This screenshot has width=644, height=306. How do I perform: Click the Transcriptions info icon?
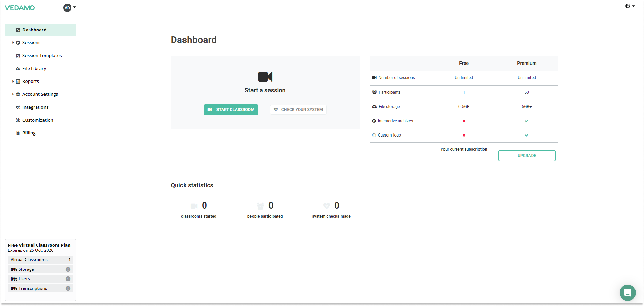pyautogui.click(x=68, y=288)
